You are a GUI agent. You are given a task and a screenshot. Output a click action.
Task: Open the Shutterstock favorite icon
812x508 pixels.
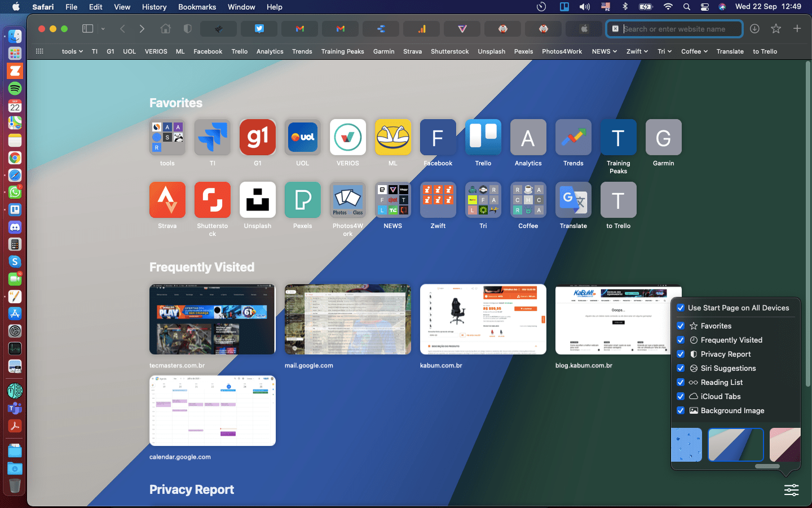(213, 200)
